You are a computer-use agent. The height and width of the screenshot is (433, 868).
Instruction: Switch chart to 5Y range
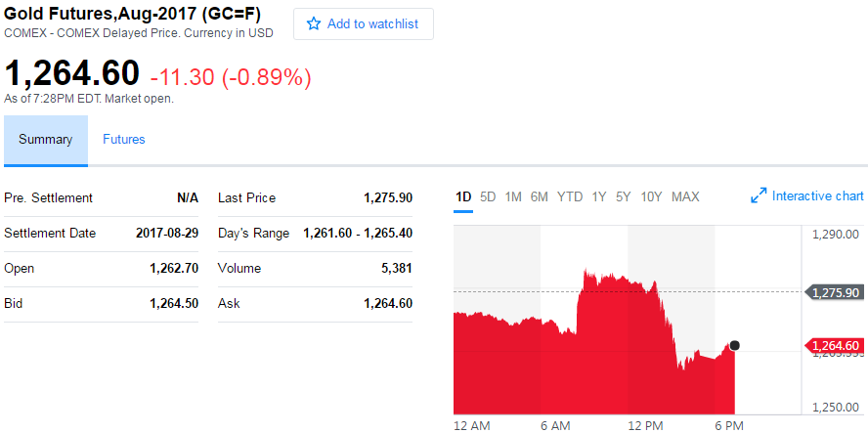point(624,196)
